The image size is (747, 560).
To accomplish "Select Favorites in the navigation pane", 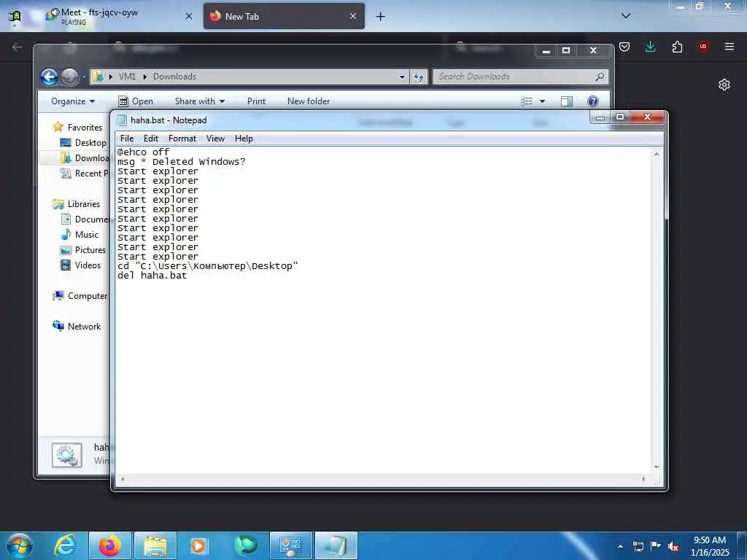I will click(x=78, y=127).
